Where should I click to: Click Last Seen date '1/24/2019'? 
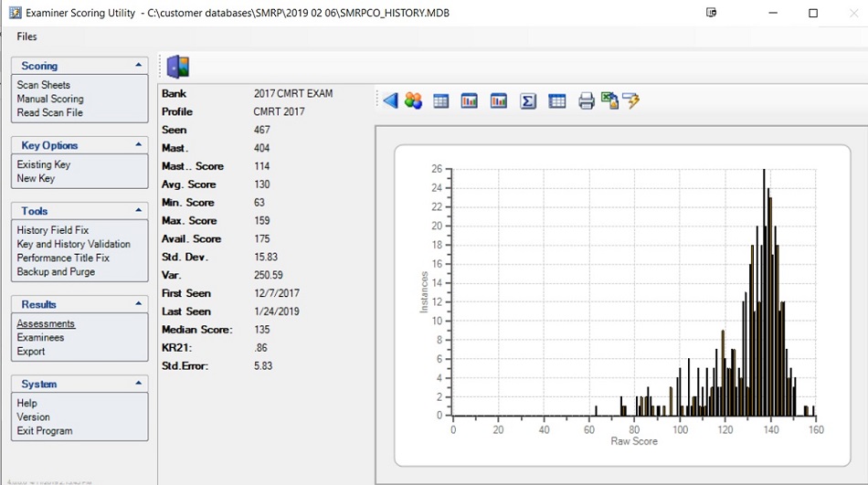277,311
